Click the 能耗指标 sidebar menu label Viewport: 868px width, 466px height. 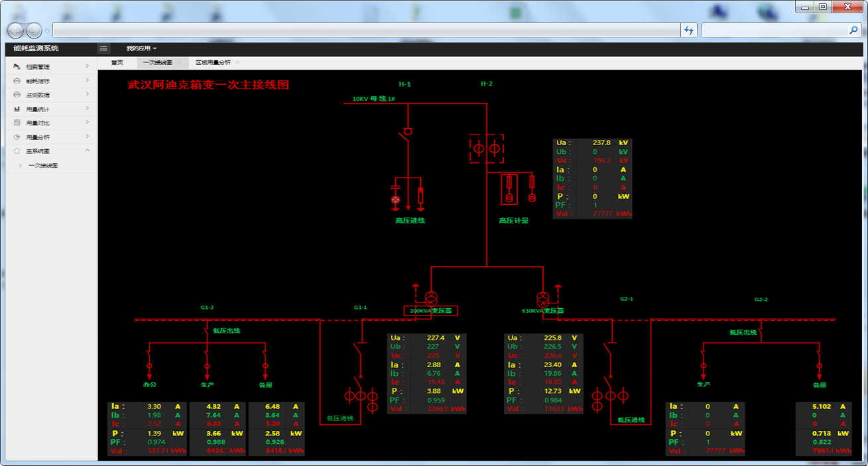(37, 81)
